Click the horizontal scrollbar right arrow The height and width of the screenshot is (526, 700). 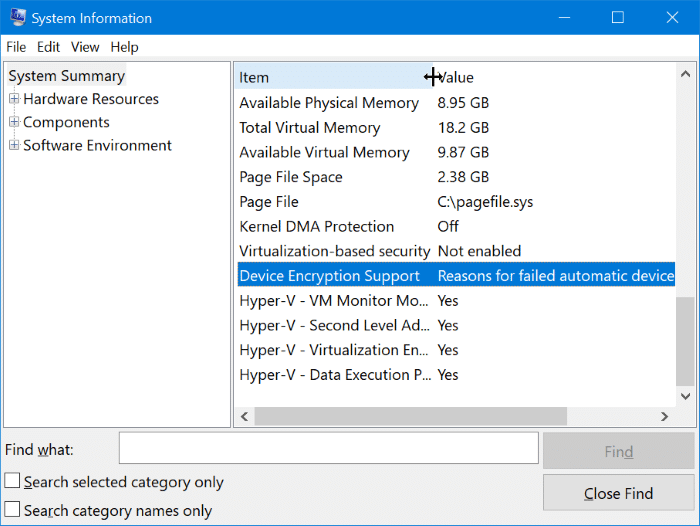(x=665, y=417)
